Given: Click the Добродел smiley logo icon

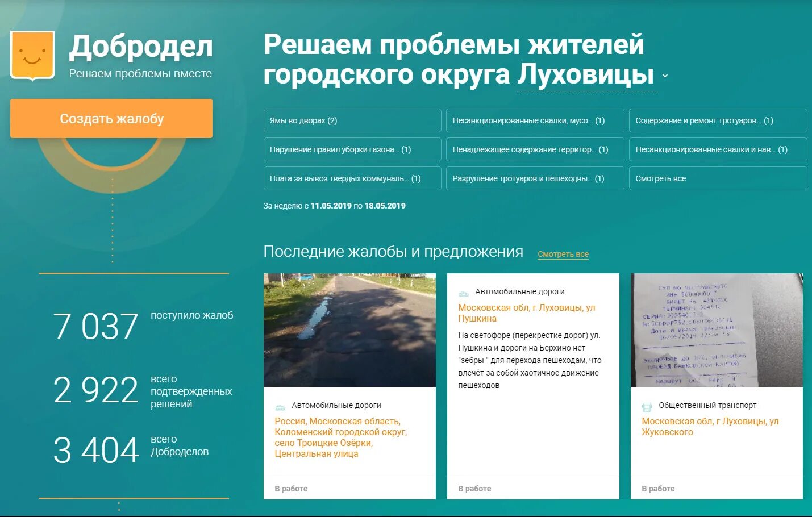Looking at the screenshot, I should 32,56.
